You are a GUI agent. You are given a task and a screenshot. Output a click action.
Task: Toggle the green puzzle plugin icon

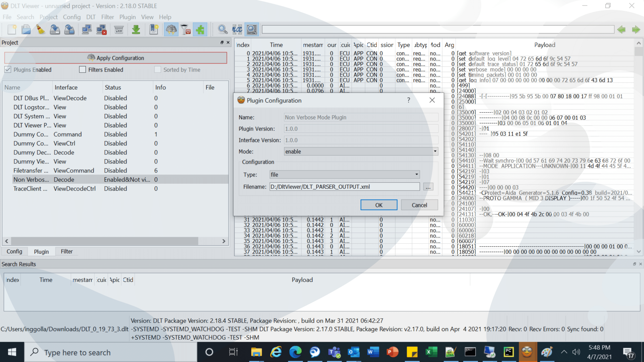200,30
